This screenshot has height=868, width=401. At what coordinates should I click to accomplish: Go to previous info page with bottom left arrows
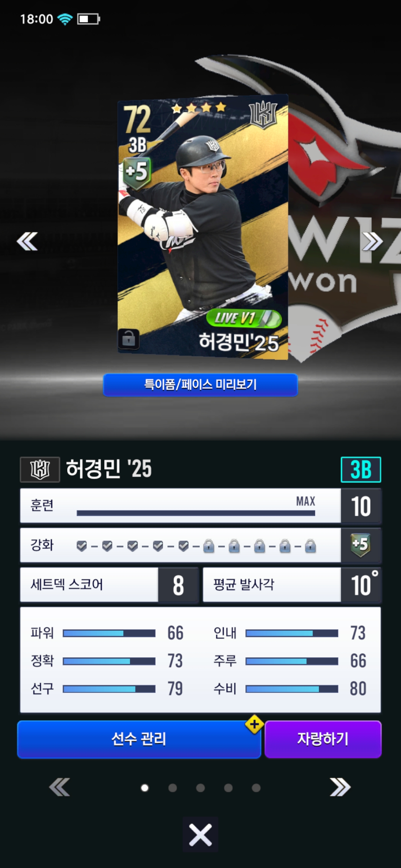(x=59, y=787)
